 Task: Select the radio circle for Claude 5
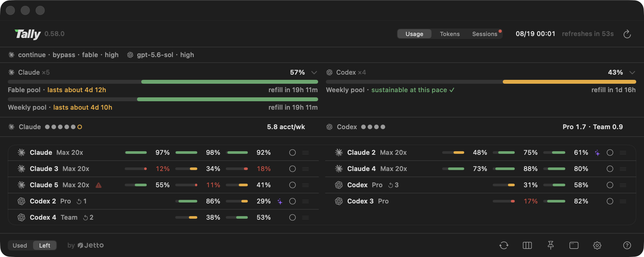click(x=293, y=185)
